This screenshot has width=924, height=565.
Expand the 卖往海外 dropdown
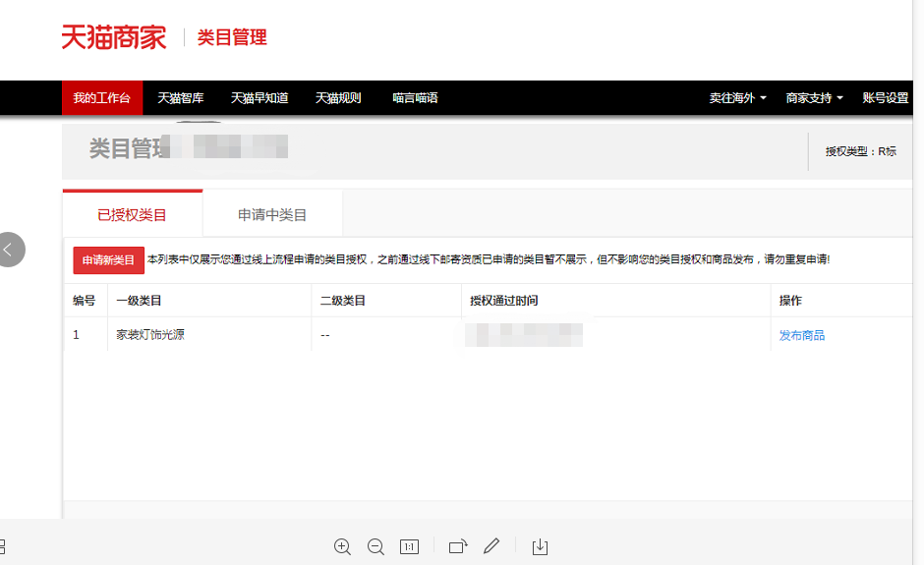737,98
